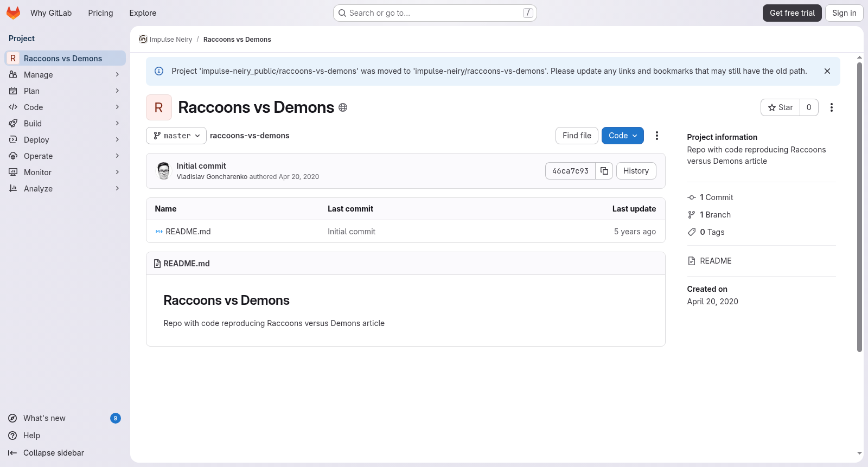
Task: Click the GitLab fox logo
Action: pos(14,13)
